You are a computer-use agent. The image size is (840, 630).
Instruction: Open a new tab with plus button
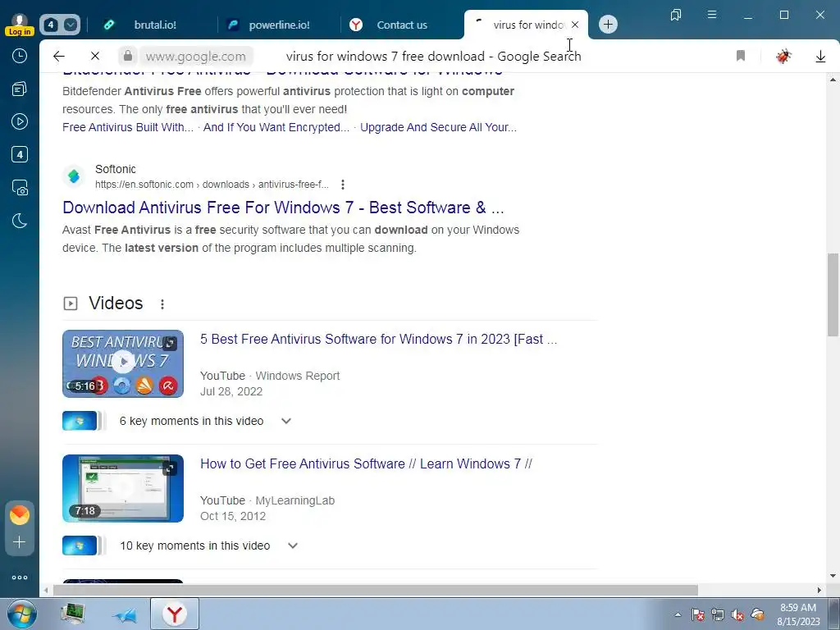coord(608,24)
